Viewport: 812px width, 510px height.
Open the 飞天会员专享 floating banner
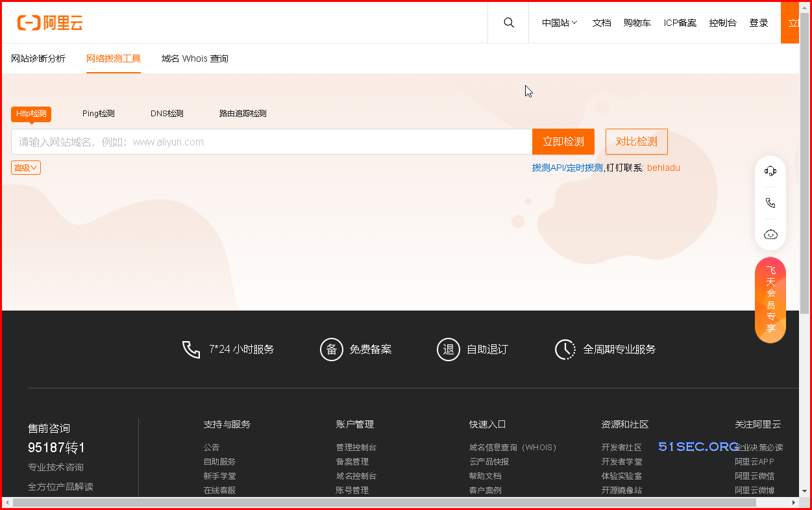click(770, 300)
